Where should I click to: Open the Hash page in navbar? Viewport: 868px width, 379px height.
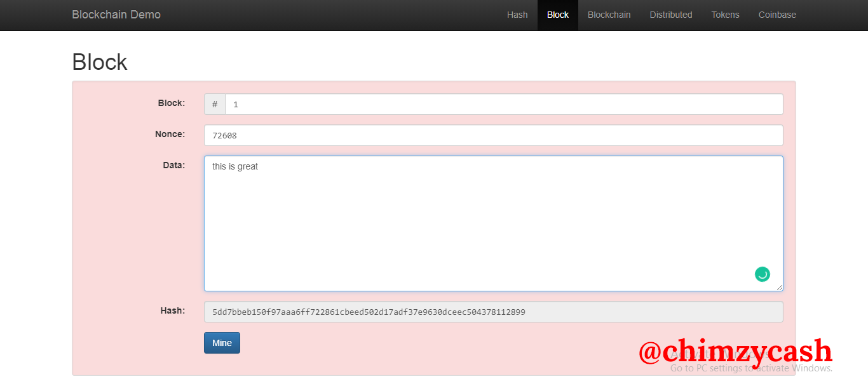pyautogui.click(x=517, y=15)
